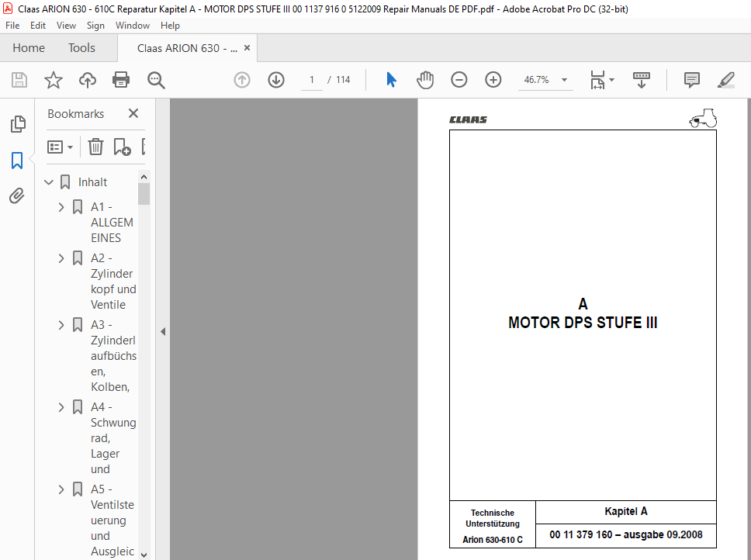Viewport: 751px width, 560px height.
Task: Close the Claas ARION 630 document tab
Action: click(247, 48)
